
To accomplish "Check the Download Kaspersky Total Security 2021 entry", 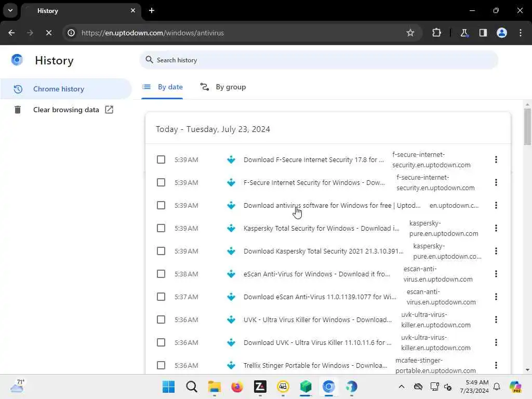I will [x=161, y=251].
